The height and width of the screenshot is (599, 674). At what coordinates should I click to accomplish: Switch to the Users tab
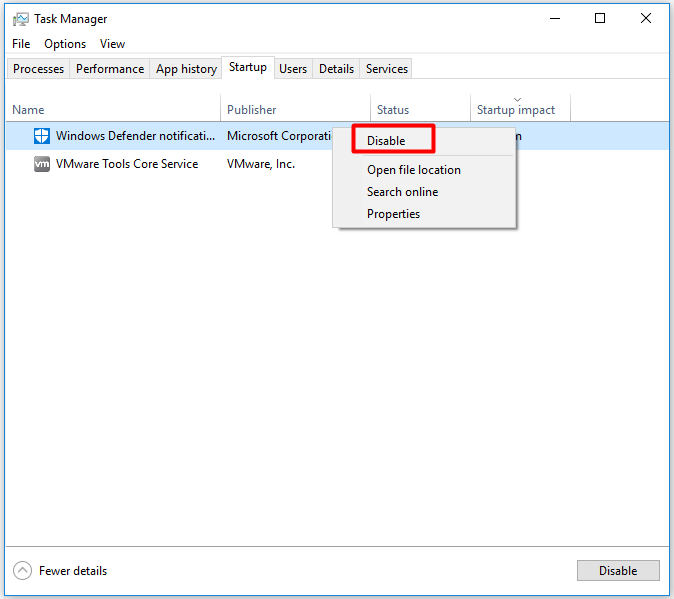(x=293, y=69)
